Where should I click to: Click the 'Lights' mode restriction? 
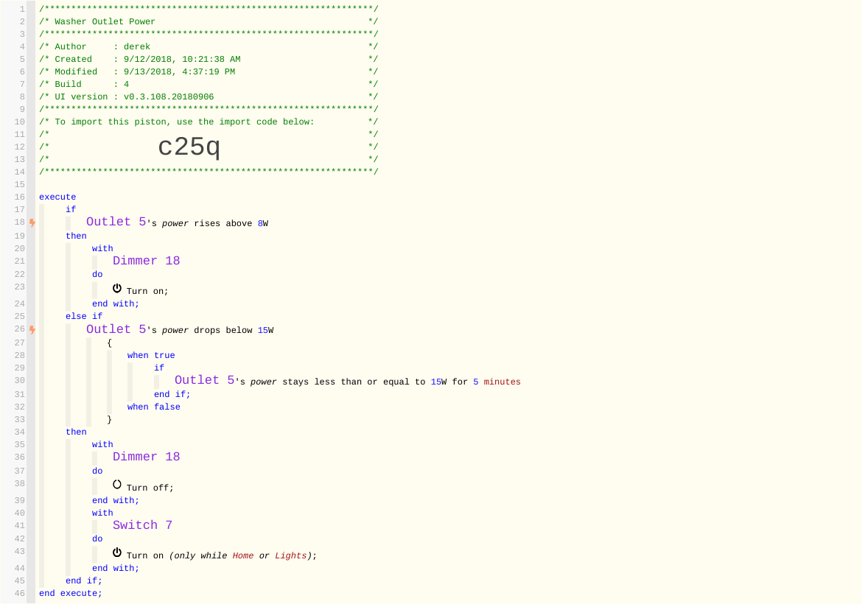pos(290,556)
